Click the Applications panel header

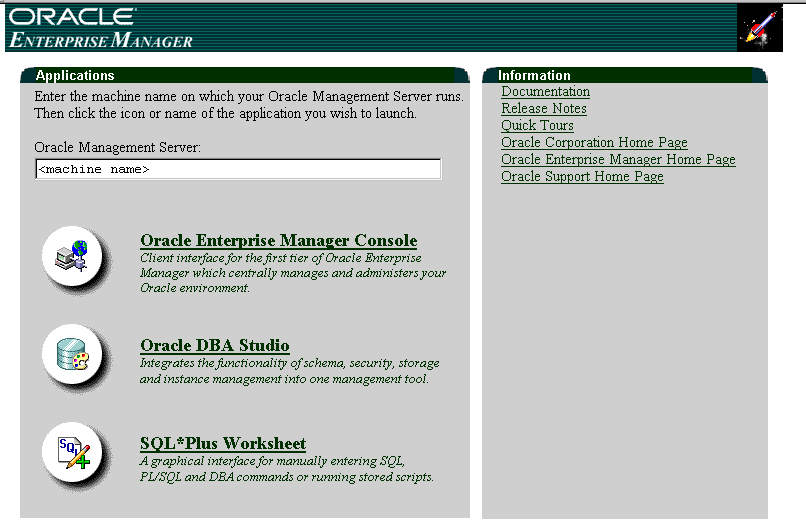pyautogui.click(x=75, y=75)
